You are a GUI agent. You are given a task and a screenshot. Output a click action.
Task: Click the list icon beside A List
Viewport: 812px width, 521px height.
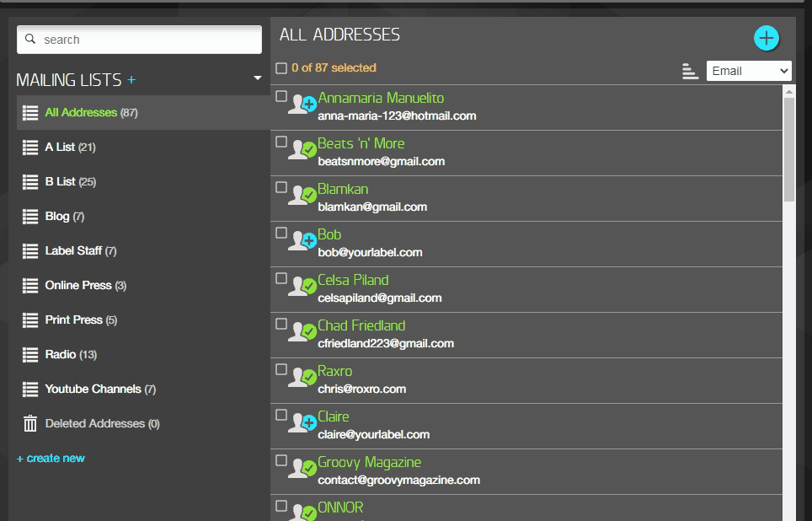click(30, 148)
